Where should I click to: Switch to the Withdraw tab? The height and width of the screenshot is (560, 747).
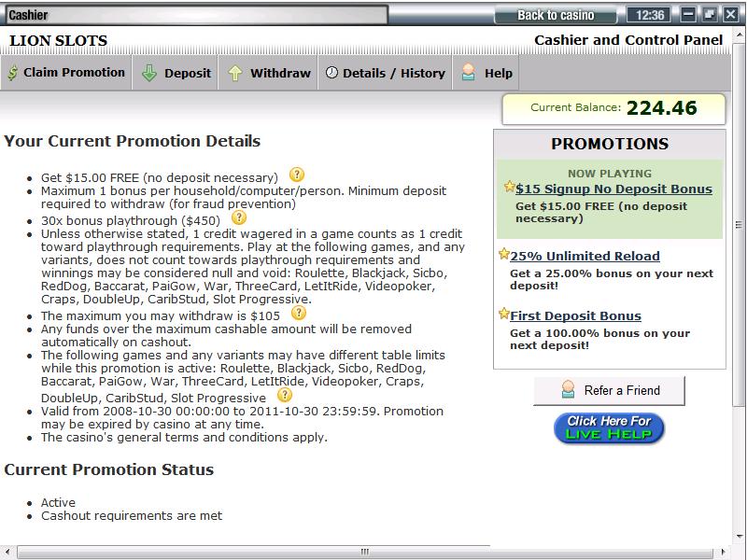268,73
